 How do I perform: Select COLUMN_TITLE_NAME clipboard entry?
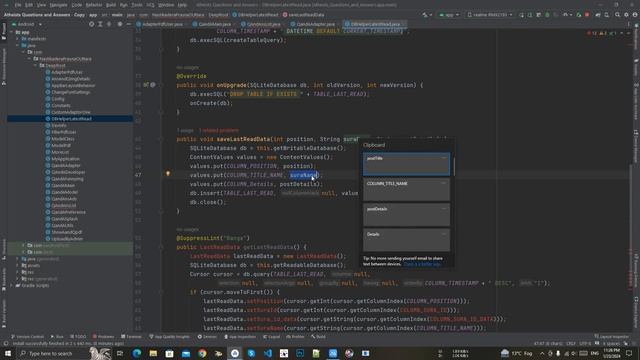tap(407, 189)
